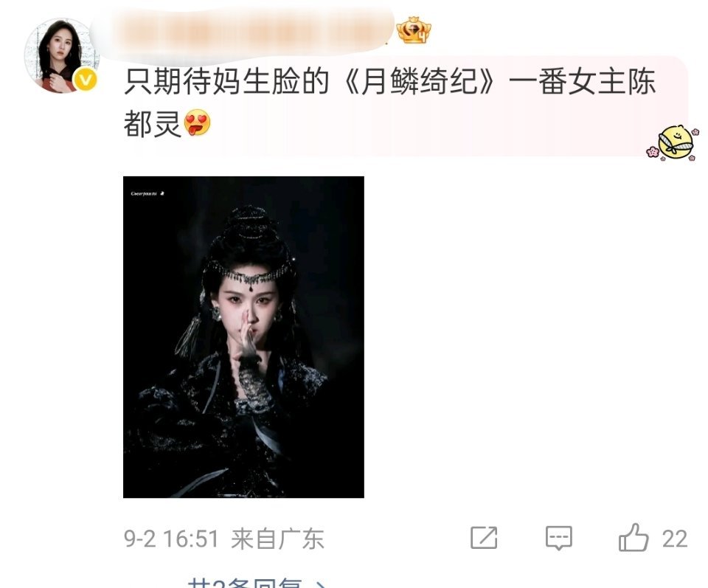The width and height of the screenshot is (708, 588).
Task: Open the attached dark costume photo
Action: pyautogui.click(x=243, y=337)
